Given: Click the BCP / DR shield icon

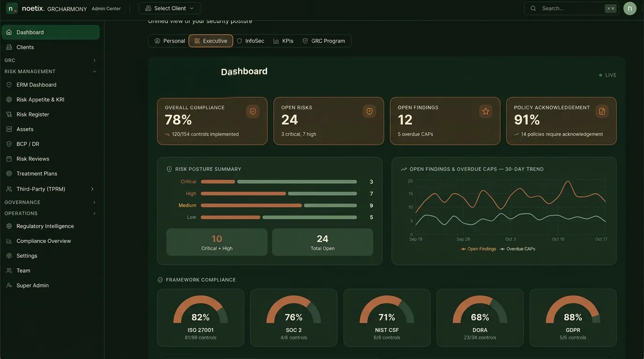Looking at the screenshot, I should coord(9,144).
